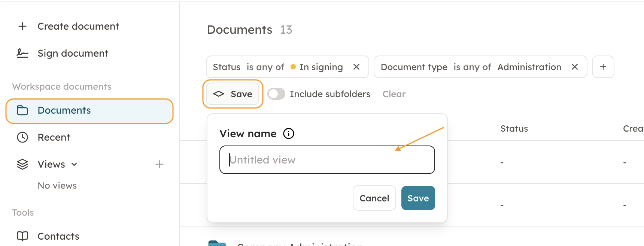The width and height of the screenshot is (644, 246).
Task: Add a new view with the plus icon
Action: pos(160,164)
